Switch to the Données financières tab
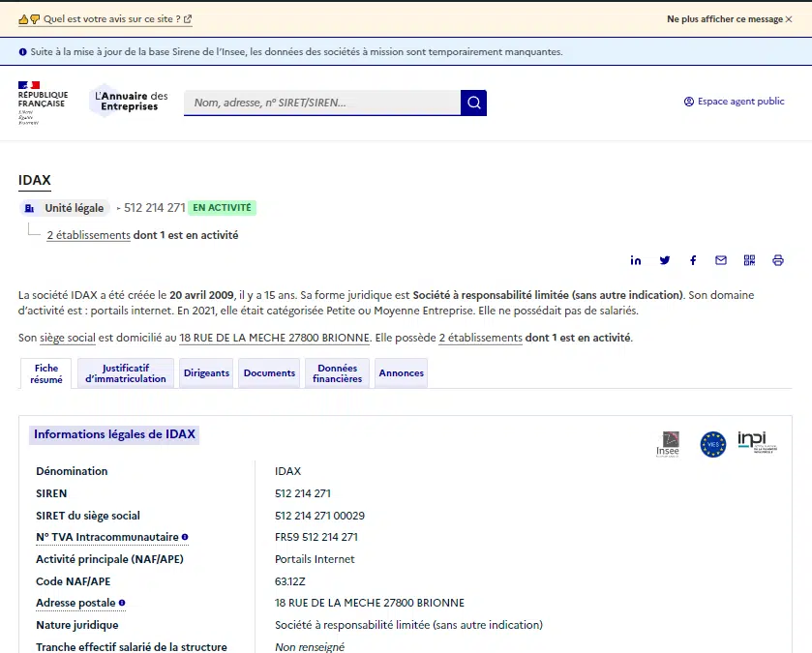This screenshot has width=812, height=653. click(337, 373)
